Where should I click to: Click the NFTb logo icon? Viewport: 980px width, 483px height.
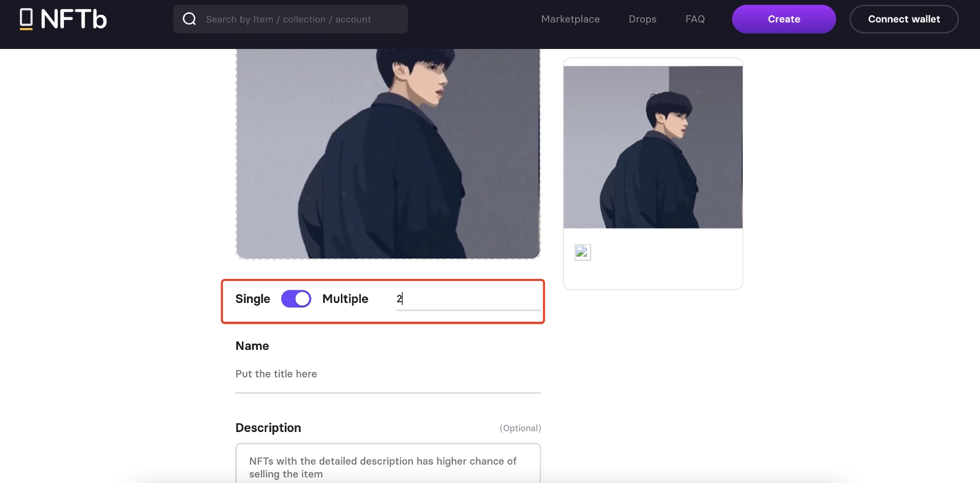tap(26, 19)
